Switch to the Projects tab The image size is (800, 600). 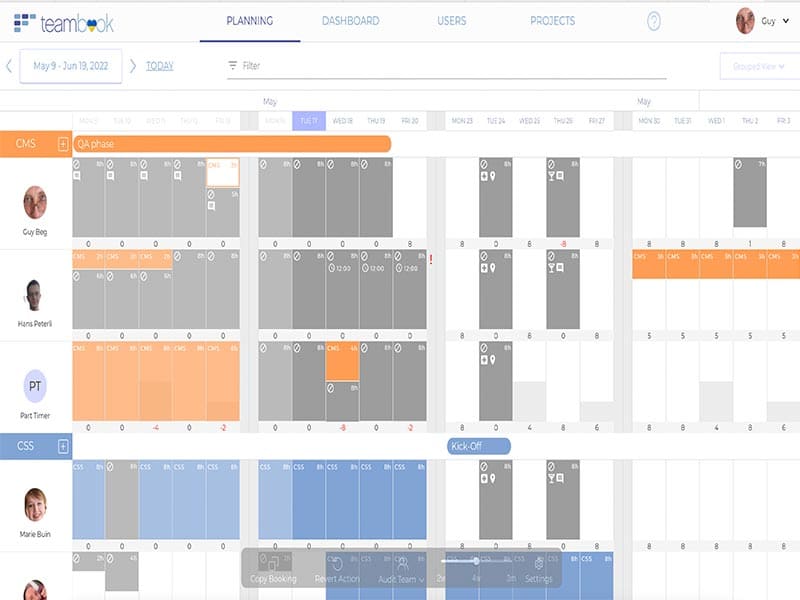(x=552, y=21)
